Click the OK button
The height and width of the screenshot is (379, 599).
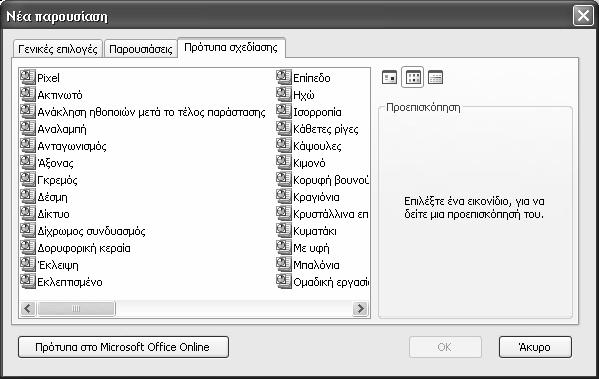point(445,347)
